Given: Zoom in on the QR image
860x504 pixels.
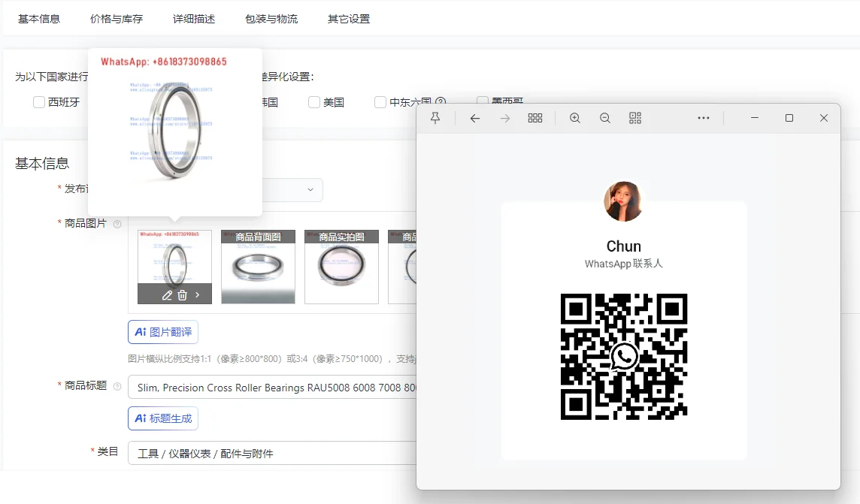Looking at the screenshot, I should pos(575,118).
